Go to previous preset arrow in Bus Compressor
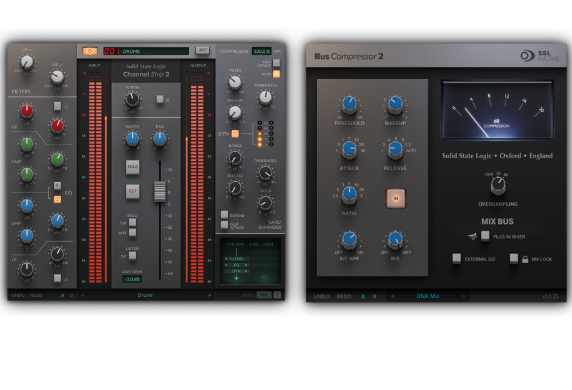This screenshot has width=572, height=390. click(x=393, y=296)
